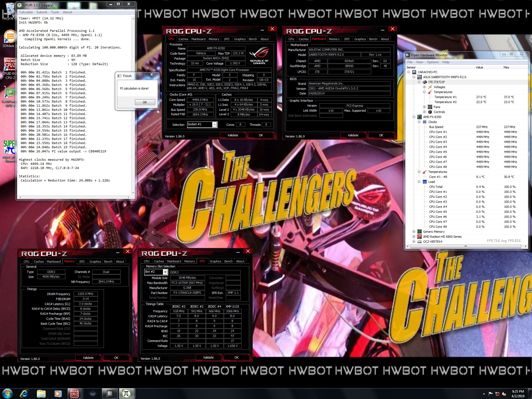
Task: Select Generic Memory node in hardware monitor
Action: coord(434,232)
